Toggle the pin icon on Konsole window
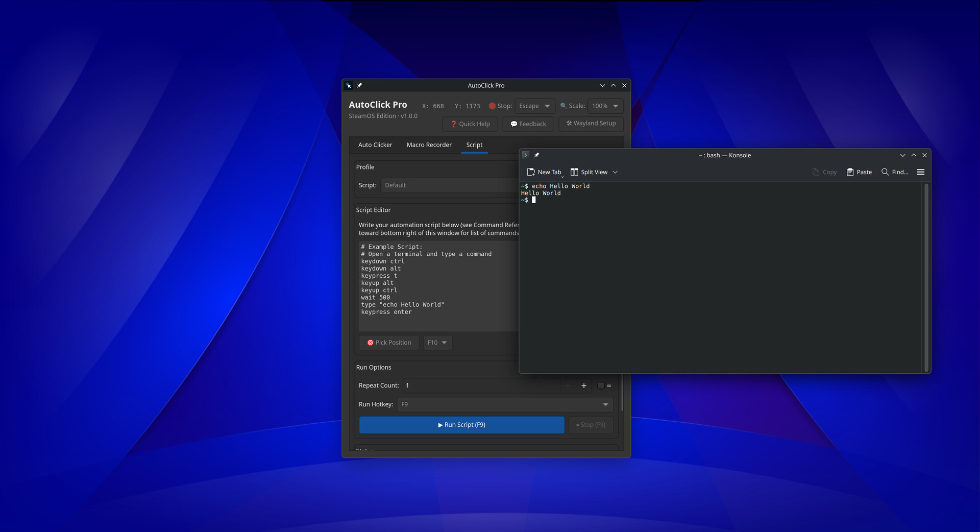980x532 pixels. [536, 155]
